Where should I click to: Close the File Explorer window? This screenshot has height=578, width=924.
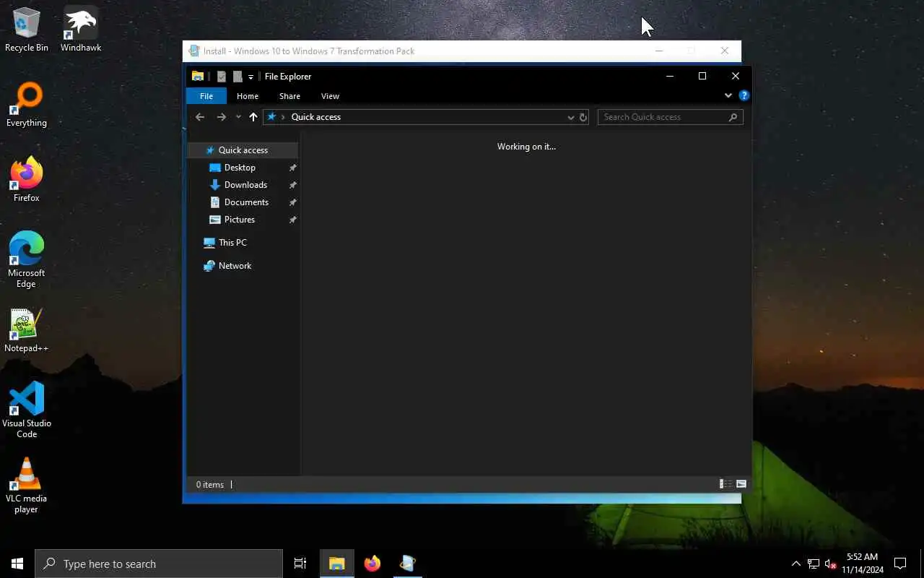tap(736, 76)
